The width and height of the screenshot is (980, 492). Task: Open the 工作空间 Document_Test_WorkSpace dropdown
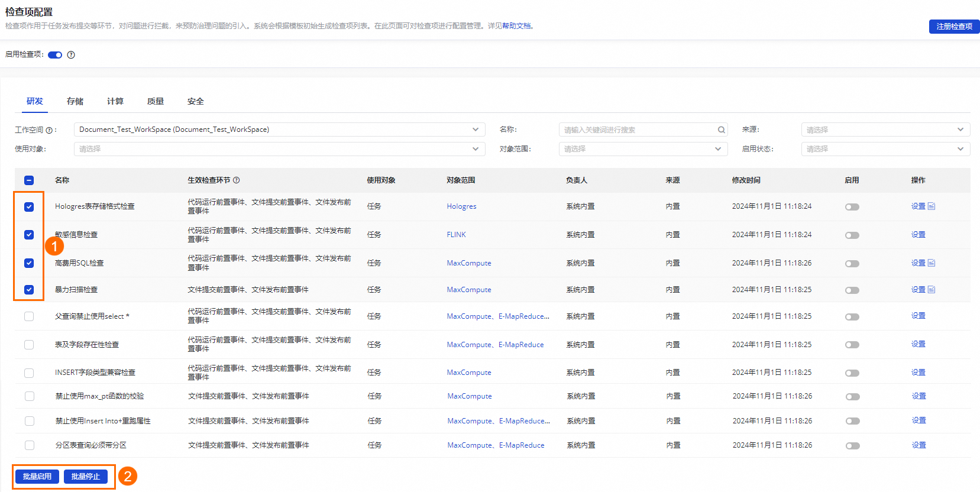coord(279,130)
